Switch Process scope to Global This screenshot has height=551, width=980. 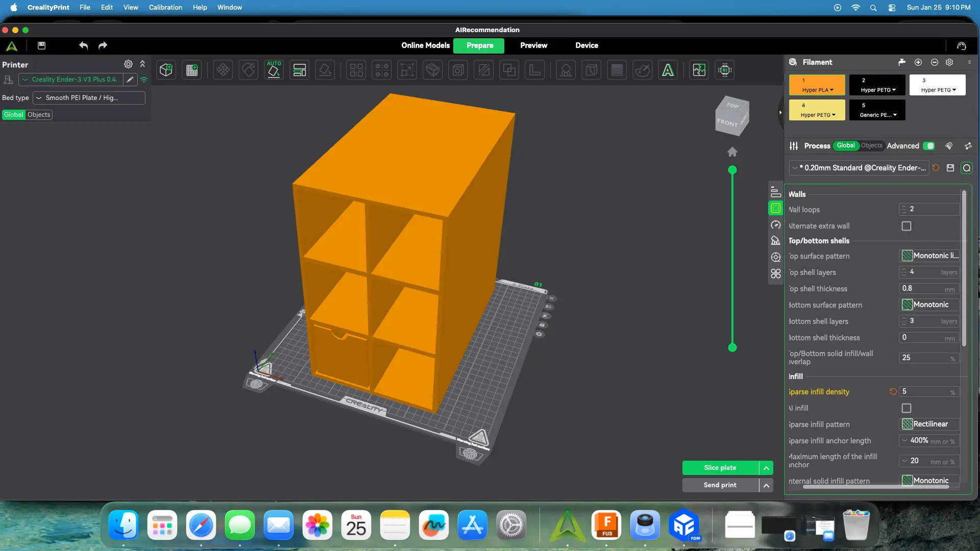(846, 146)
